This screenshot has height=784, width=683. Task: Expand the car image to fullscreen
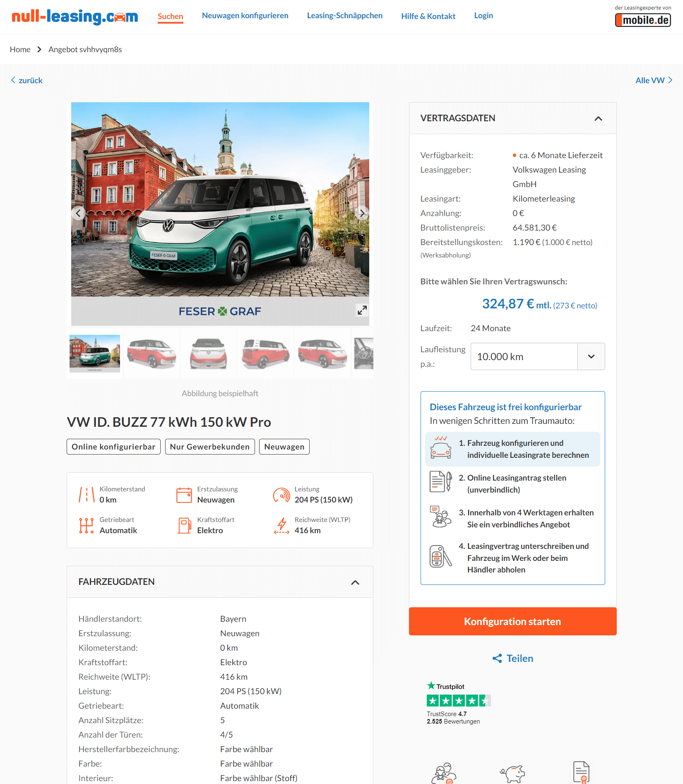(x=362, y=310)
